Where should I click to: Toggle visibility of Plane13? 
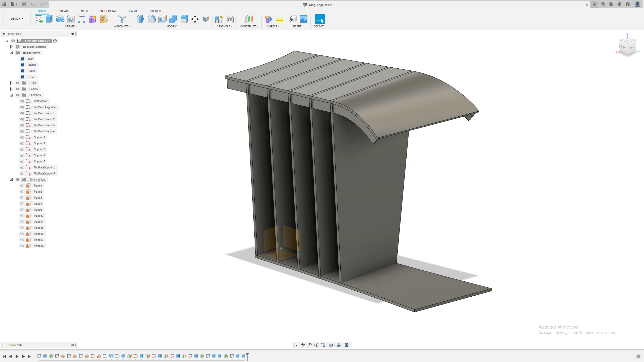(x=22, y=215)
